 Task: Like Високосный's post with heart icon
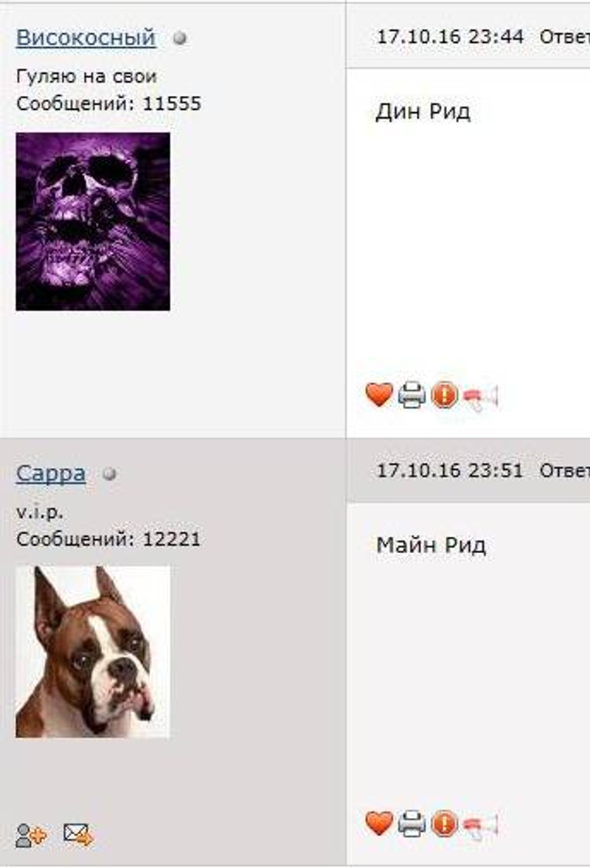(379, 395)
